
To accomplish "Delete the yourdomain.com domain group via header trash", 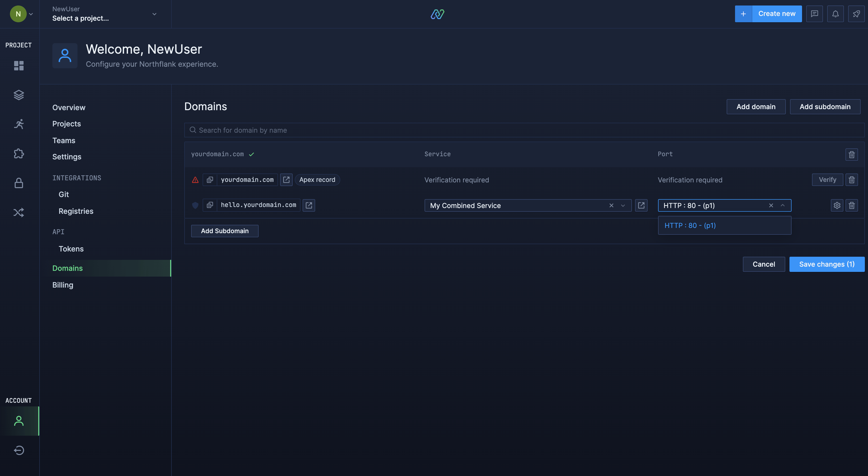I will click(x=852, y=154).
